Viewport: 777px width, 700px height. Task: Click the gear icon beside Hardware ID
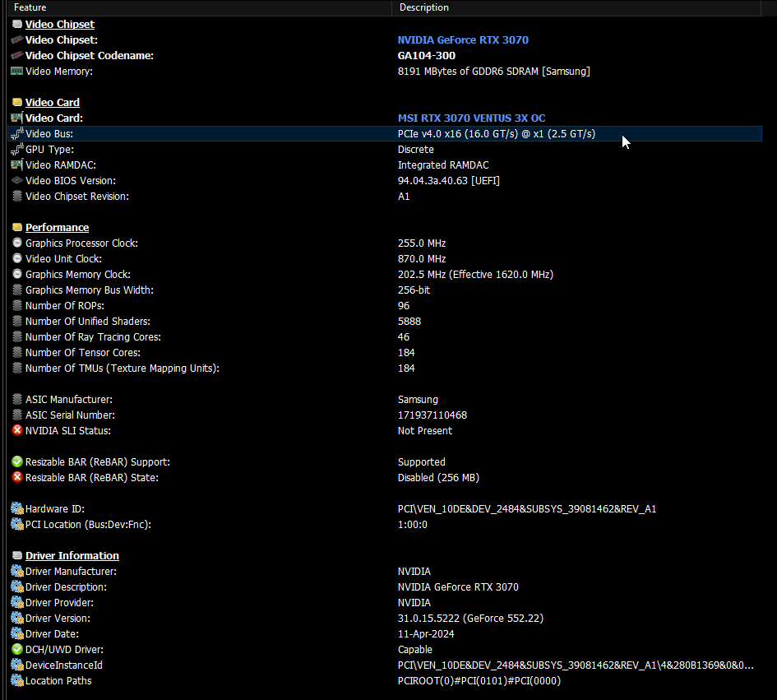[x=16, y=508]
